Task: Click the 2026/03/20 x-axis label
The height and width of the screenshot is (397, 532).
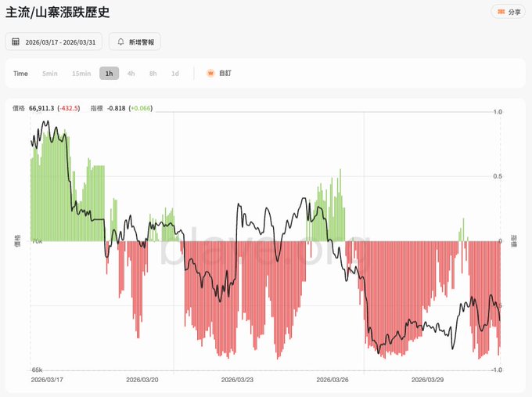Action: click(x=142, y=380)
